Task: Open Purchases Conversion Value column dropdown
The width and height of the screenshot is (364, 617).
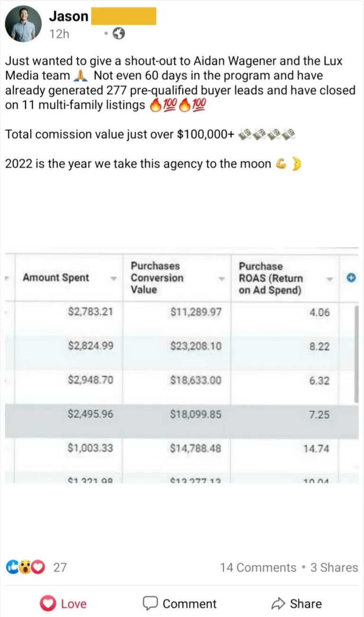Action: click(x=221, y=279)
